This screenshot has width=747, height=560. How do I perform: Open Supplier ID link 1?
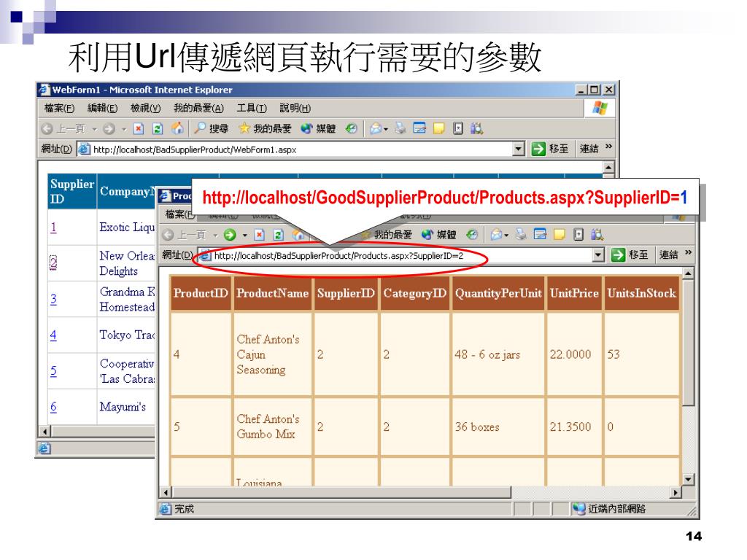tap(53, 227)
